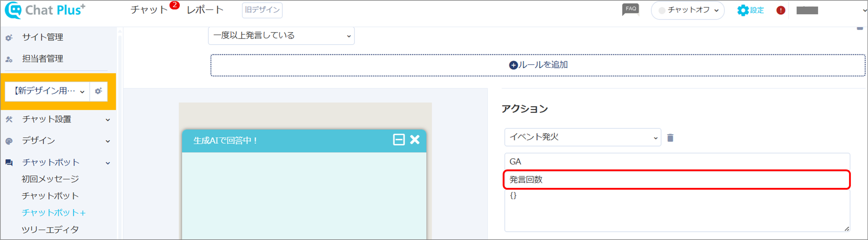This screenshot has height=240, width=868.
Task: Switch to 旧デザイン
Action: pyautogui.click(x=262, y=10)
